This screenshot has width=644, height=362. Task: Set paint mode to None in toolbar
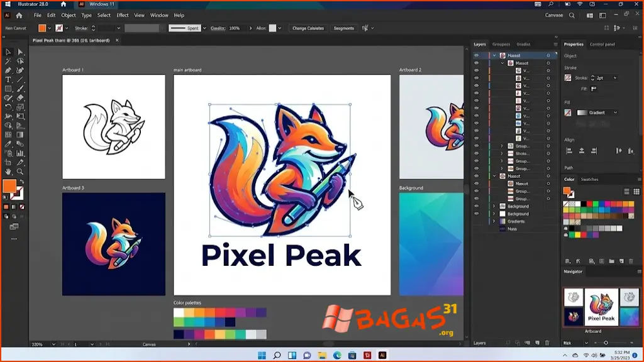click(22, 207)
